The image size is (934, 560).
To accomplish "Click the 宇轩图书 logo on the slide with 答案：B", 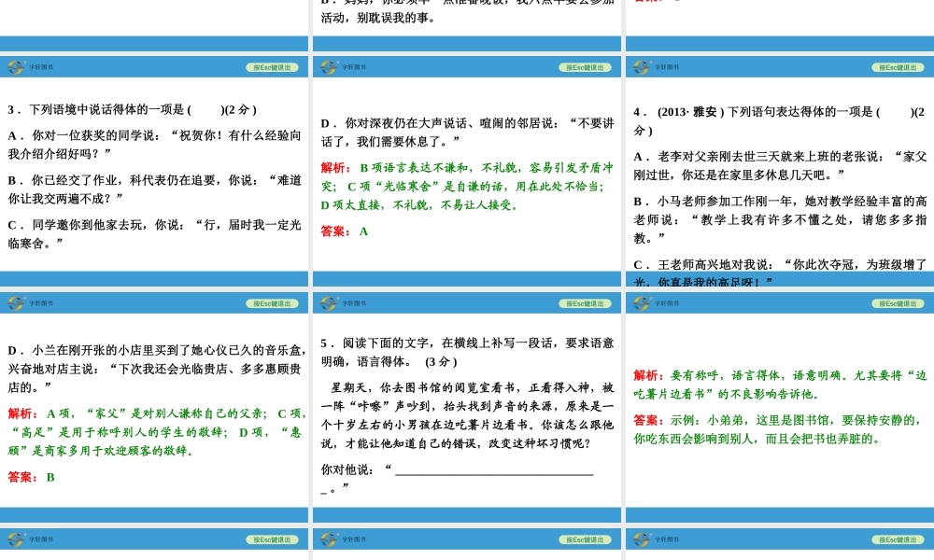I will click(x=31, y=303).
